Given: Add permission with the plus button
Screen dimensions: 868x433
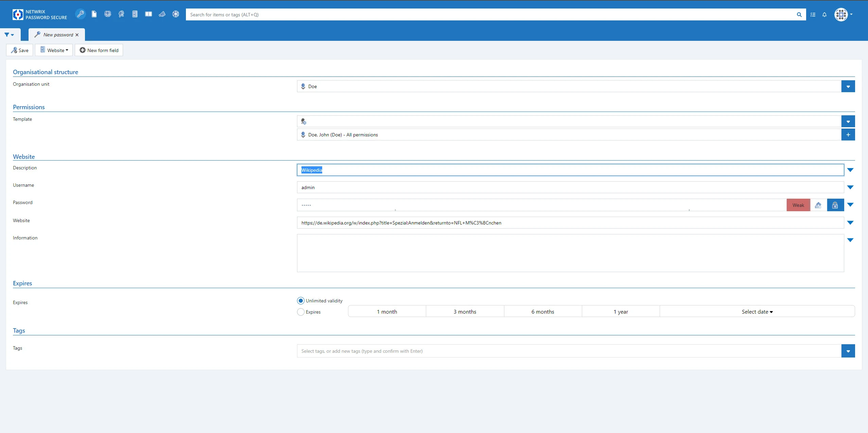Looking at the screenshot, I should (x=848, y=135).
